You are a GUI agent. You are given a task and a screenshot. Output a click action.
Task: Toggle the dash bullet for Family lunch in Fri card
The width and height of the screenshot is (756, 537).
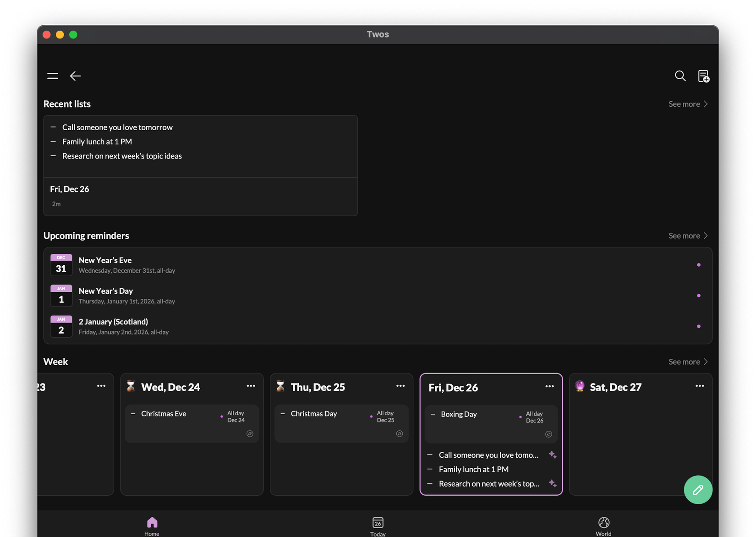coord(430,469)
